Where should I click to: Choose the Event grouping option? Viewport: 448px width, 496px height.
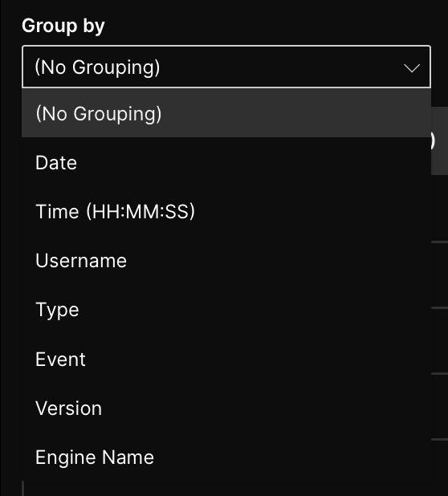(x=226, y=359)
